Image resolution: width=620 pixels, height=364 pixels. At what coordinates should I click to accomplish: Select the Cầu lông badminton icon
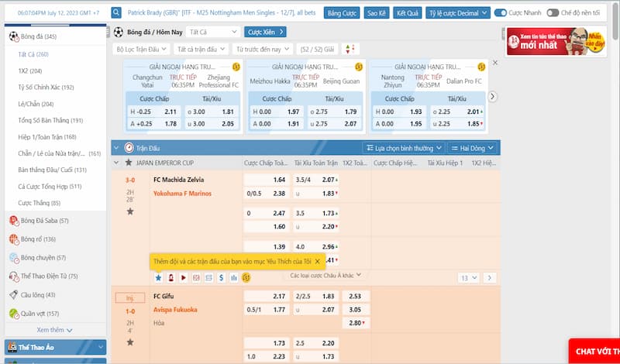point(13,295)
